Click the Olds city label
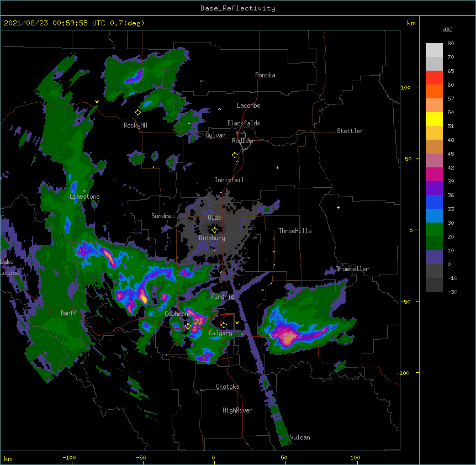 pyautogui.click(x=214, y=218)
